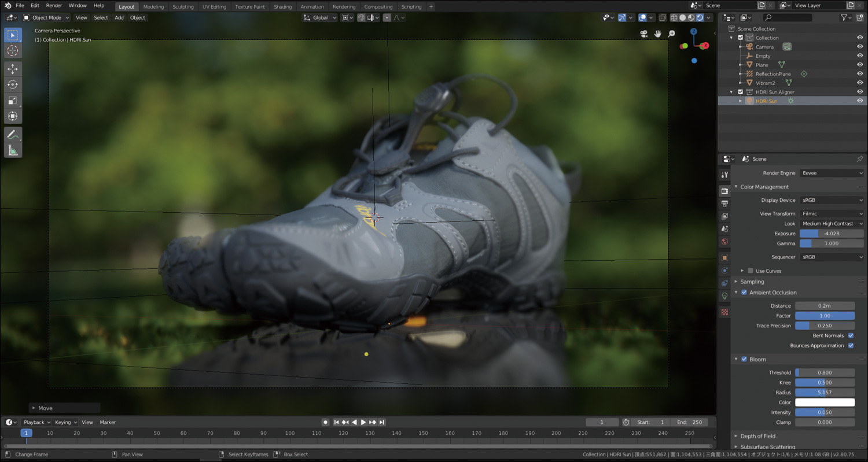The height and width of the screenshot is (462, 868).
Task: Toggle auto keying record button
Action: point(326,422)
